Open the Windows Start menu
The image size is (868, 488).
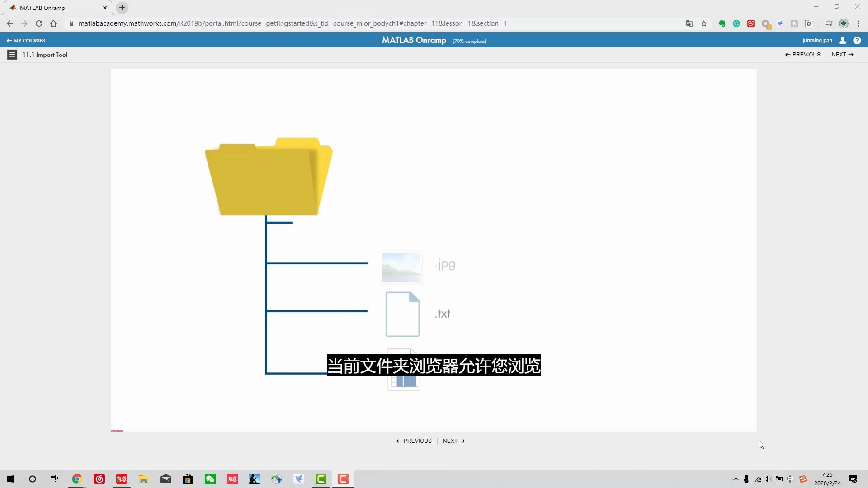pos(11,479)
